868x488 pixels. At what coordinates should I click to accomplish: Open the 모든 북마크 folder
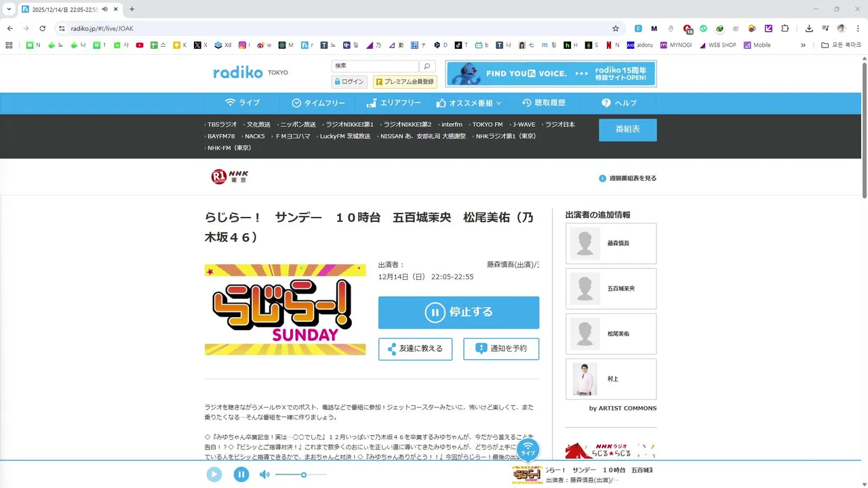(x=841, y=45)
